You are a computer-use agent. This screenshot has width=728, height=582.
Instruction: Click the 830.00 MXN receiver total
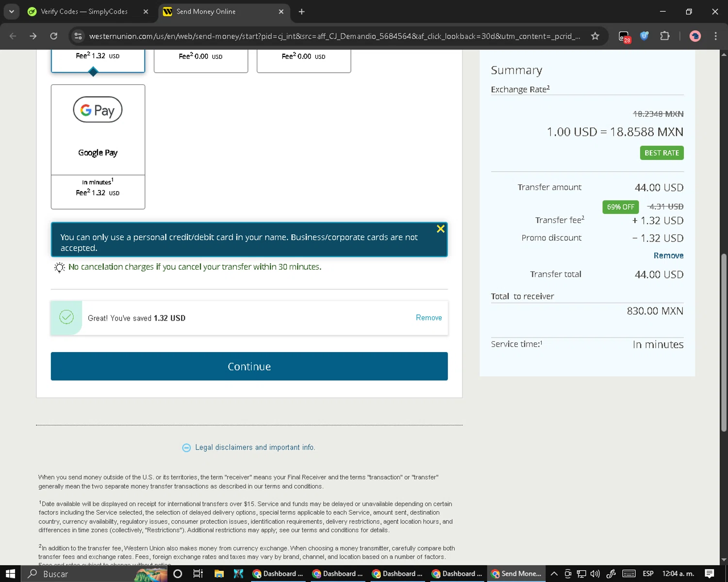655,311
